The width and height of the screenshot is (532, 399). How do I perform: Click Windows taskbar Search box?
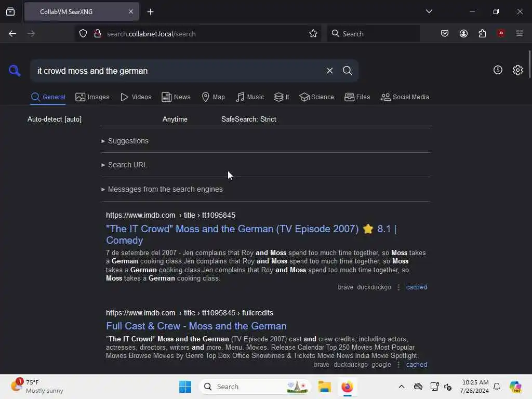coord(255,387)
